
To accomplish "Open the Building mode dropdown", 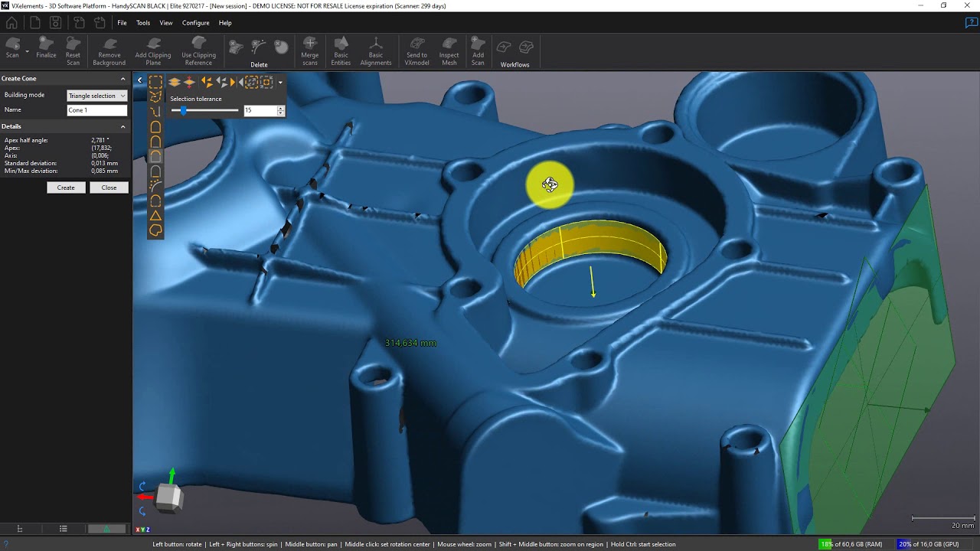I will point(96,96).
